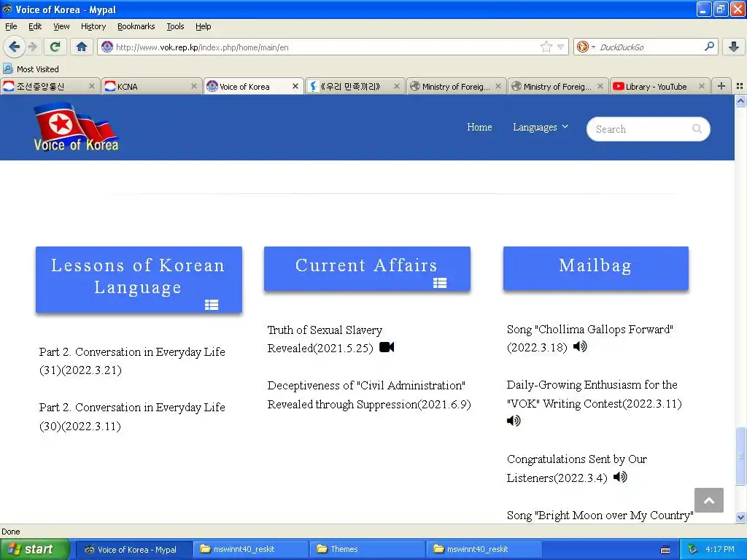Image resolution: width=747 pixels, height=560 pixels.
Task: Select Voice of Korea - Mypal taskbar button
Action: coord(135,549)
